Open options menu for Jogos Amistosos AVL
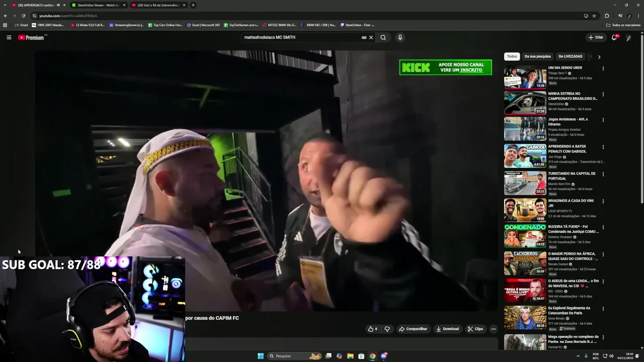Screen dimensions: 644x362 tap(603, 120)
